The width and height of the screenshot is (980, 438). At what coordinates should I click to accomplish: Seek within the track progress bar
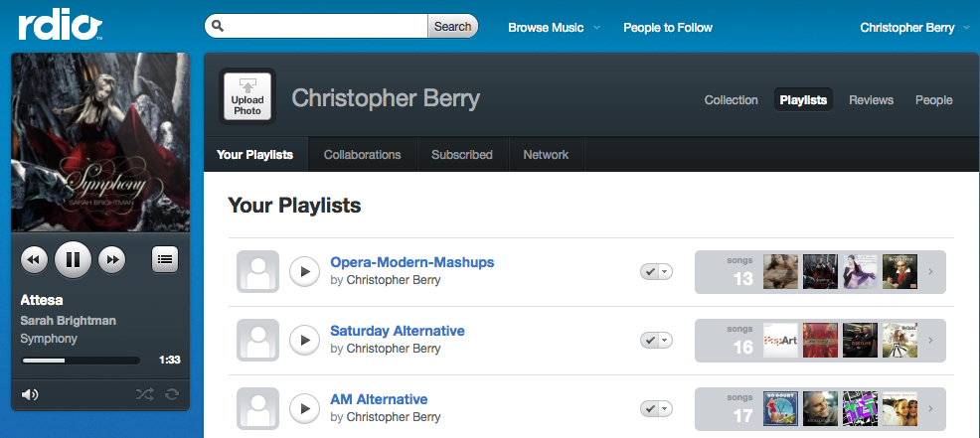(x=81, y=360)
